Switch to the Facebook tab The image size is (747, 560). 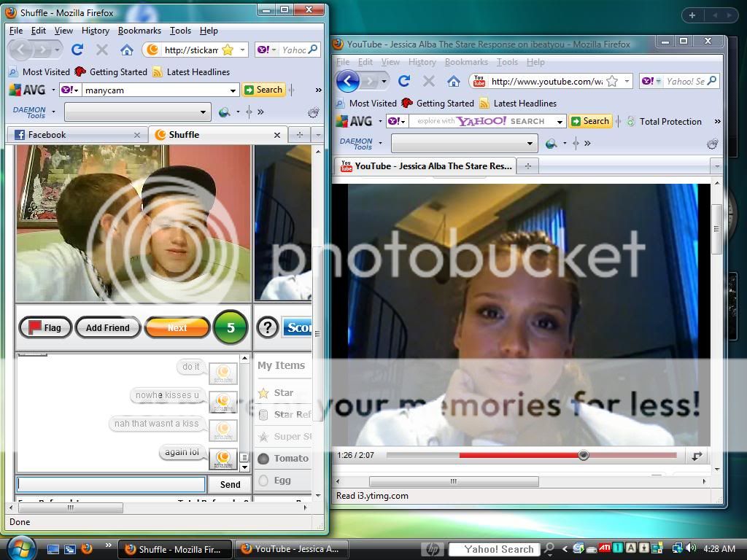pos(47,135)
